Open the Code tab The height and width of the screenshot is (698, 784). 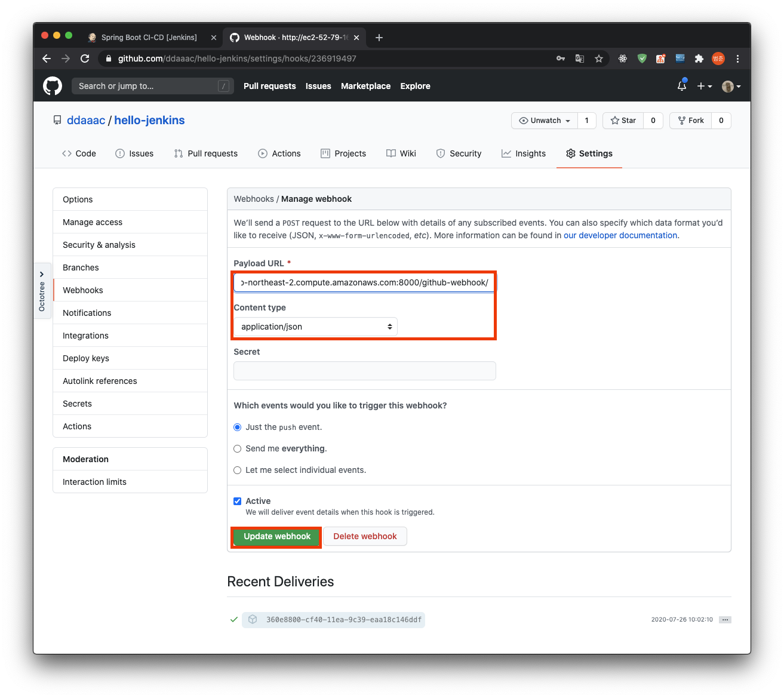pos(79,153)
